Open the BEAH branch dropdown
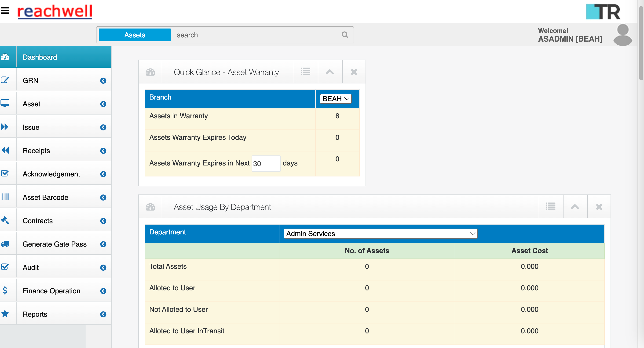Image resolution: width=644 pixels, height=348 pixels. (335, 98)
